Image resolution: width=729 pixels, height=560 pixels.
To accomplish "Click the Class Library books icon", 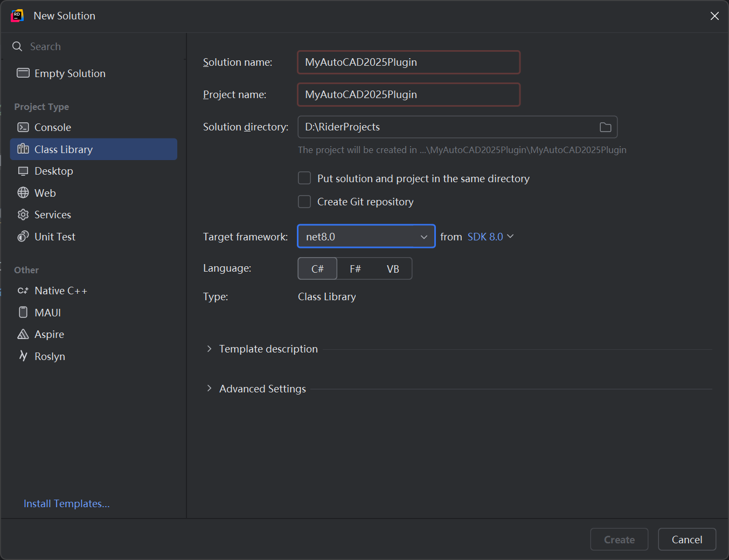I will (x=23, y=149).
